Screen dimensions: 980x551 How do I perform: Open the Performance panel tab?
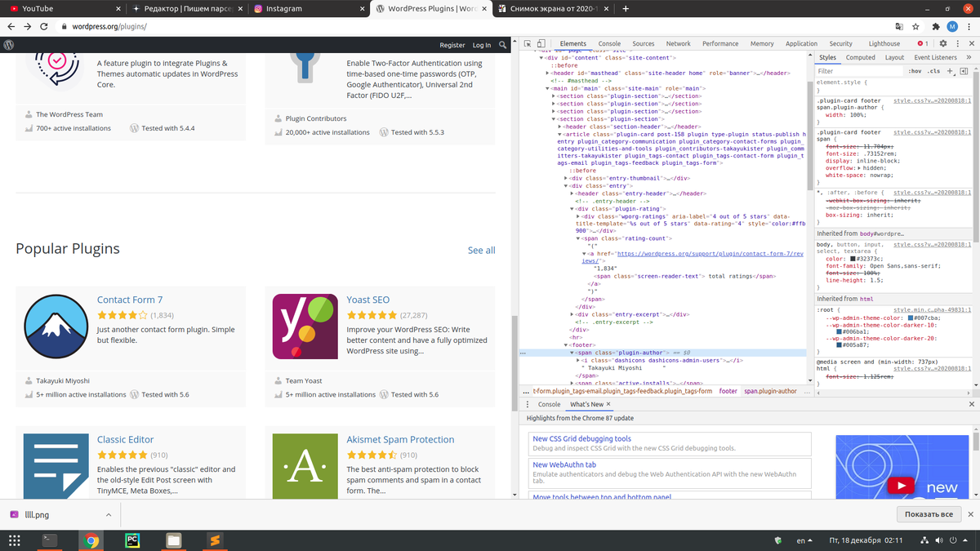click(x=719, y=43)
